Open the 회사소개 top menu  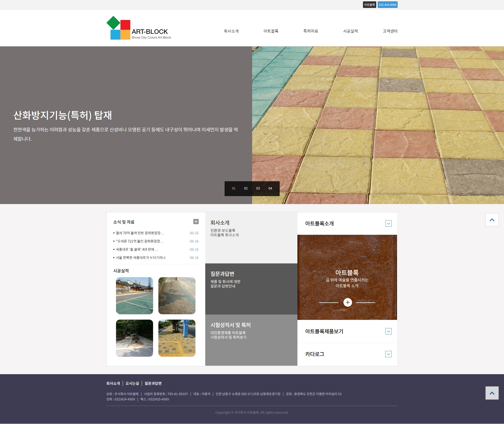point(231,31)
